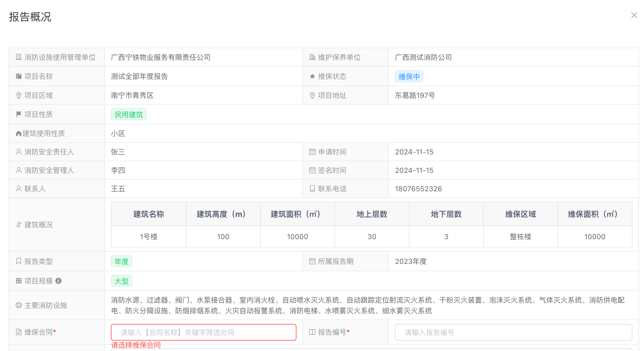
Task: Click the calendar icon beside 申请时间
Action: pyautogui.click(x=312, y=152)
